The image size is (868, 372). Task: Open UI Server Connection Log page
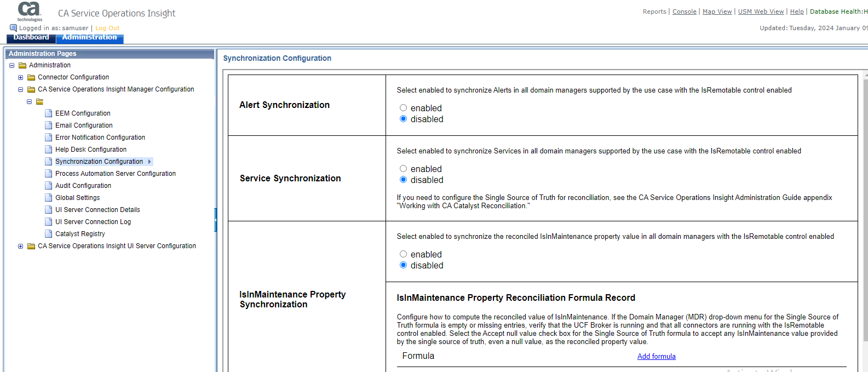click(93, 222)
